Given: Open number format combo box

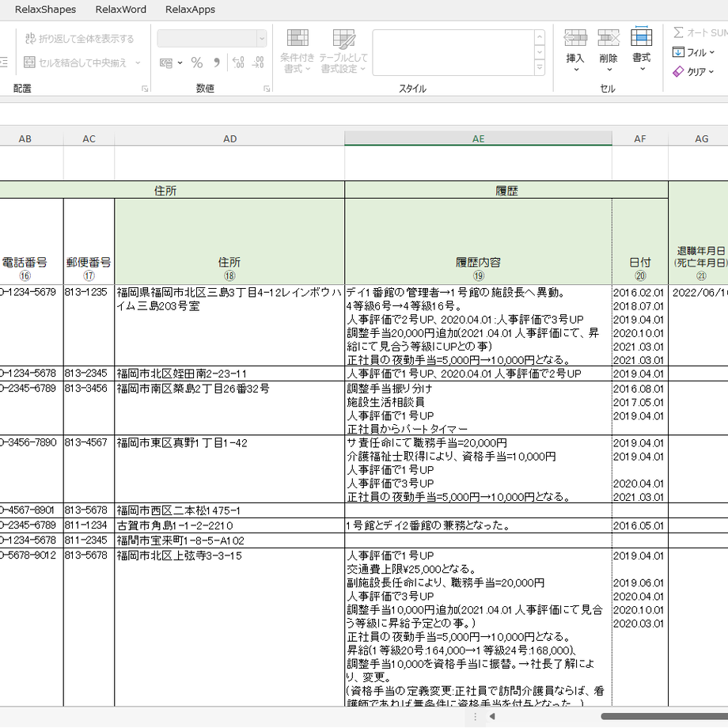Looking at the screenshot, I should pyautogui.click(x=212, y=39).
